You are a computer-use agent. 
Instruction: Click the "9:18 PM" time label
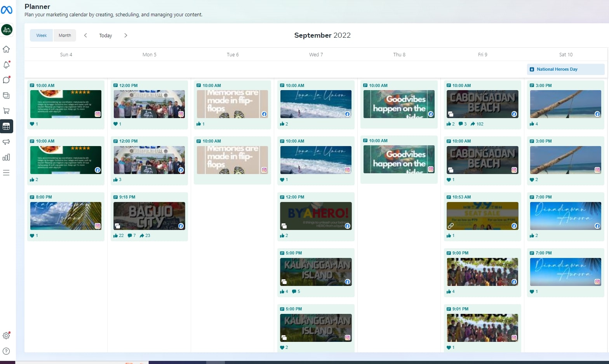[x=127, y=197]
